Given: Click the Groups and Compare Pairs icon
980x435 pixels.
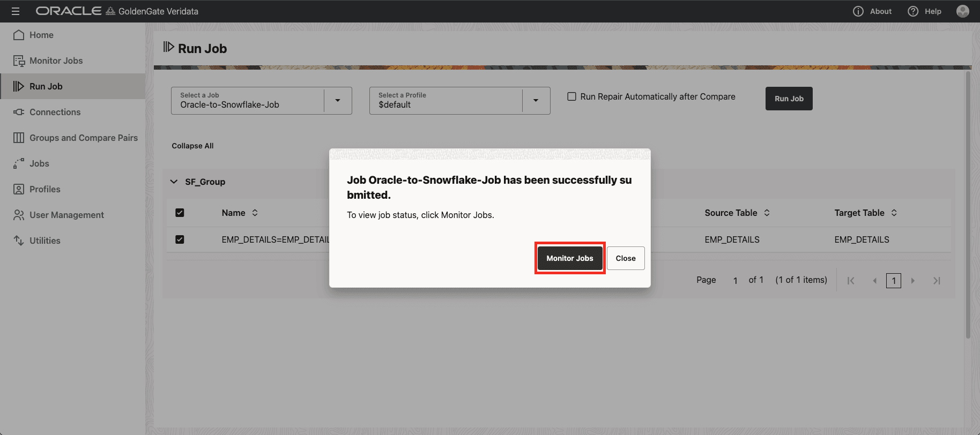Looking at the screenshot, I should 19,138.
